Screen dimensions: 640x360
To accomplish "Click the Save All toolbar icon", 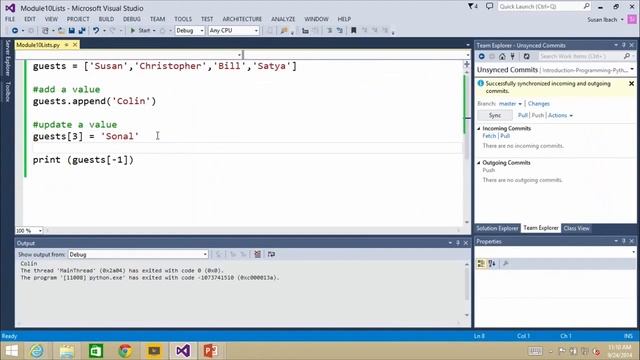I will click(82, 31).
